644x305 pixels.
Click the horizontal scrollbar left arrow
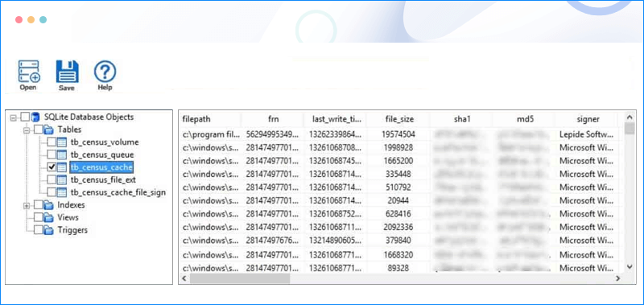tap(184, 278)
